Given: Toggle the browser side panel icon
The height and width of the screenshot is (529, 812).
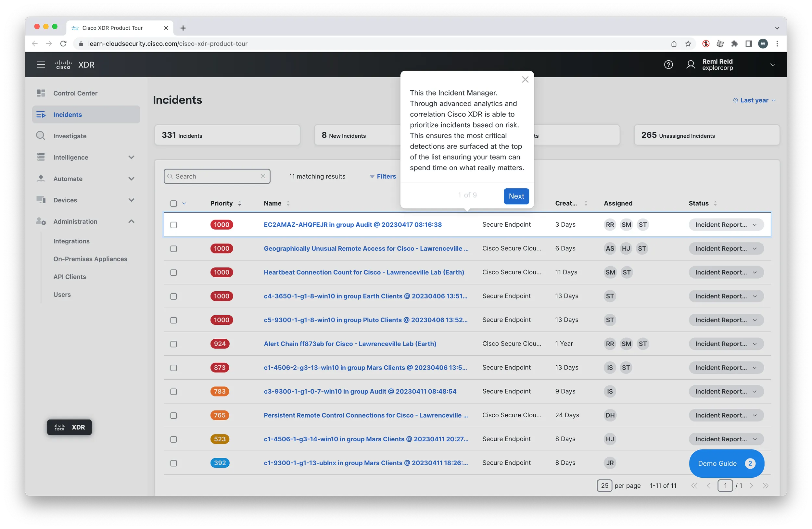Looking at the screenshot, I should 749,44.
